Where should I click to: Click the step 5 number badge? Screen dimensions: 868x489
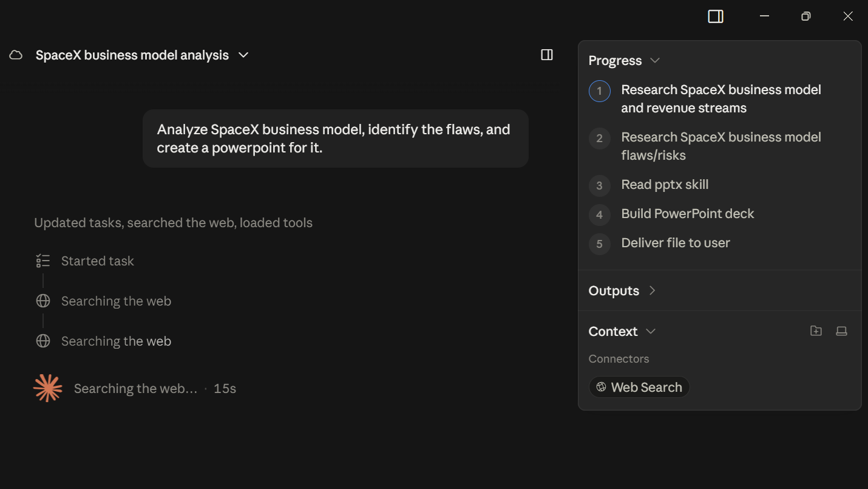(x=600, y=244)
